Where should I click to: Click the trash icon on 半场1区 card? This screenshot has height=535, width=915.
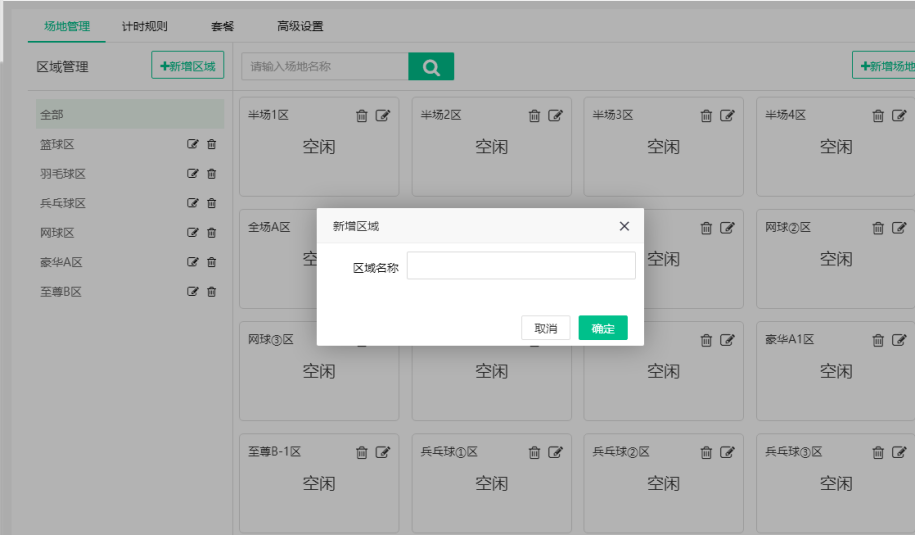pyautogui.click(x=362, y=116)
